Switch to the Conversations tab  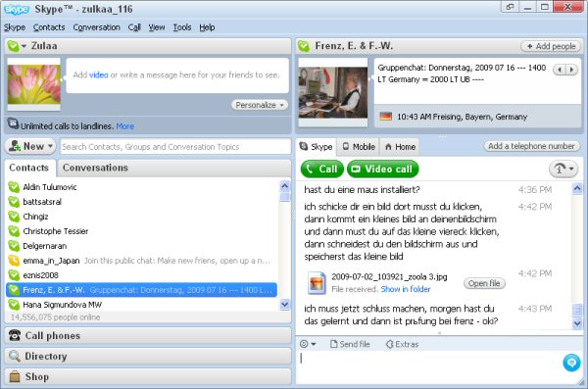tap(95, 168)
